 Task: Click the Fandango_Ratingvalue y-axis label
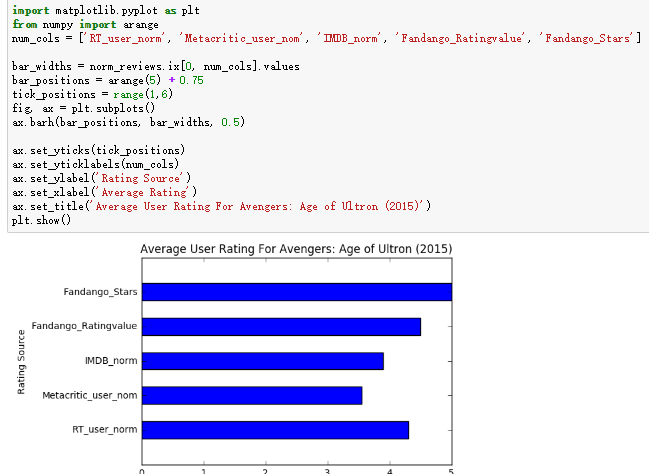[x=84, y=326]
